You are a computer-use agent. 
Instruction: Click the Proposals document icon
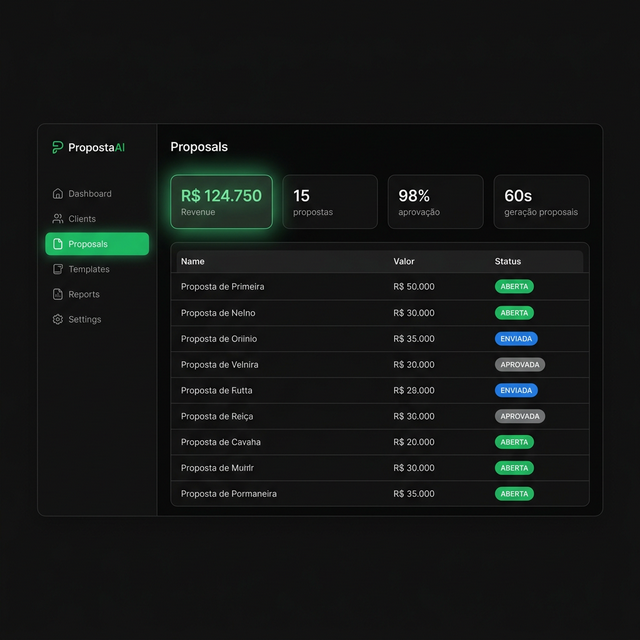[58, 244]
